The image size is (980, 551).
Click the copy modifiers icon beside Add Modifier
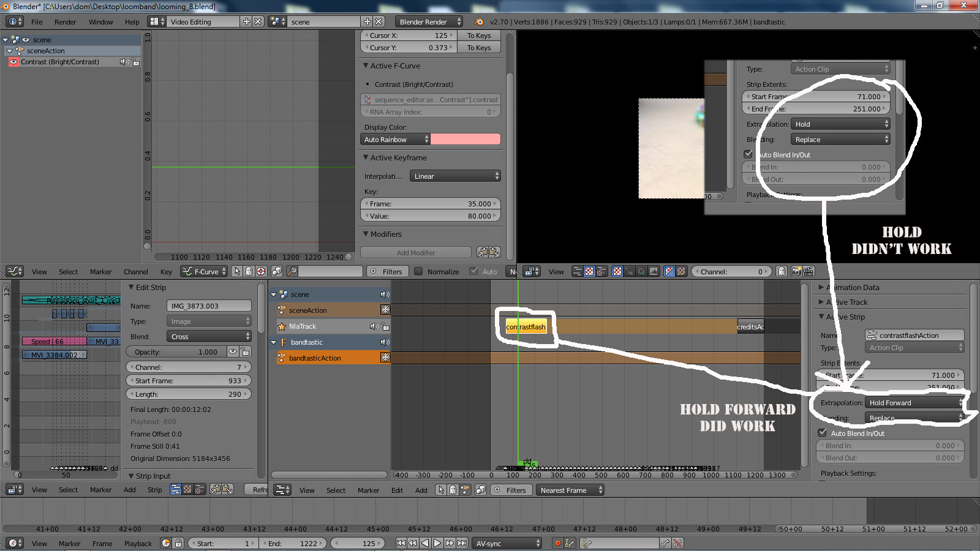point(483,252)
